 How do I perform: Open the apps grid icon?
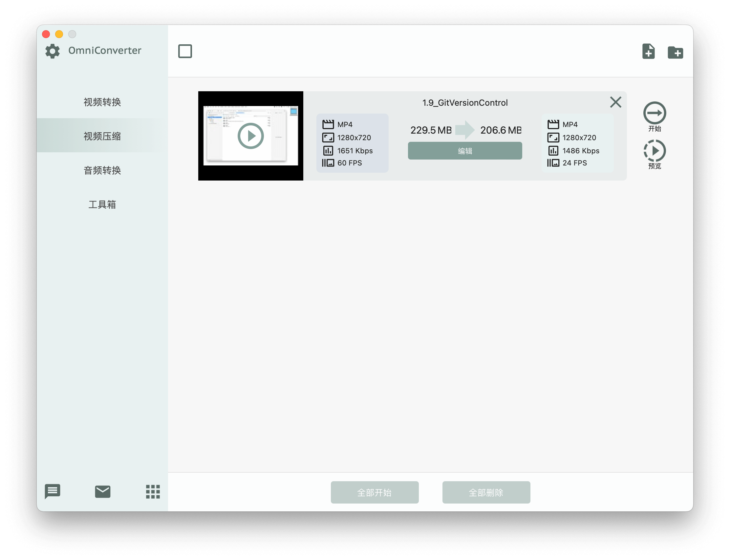click(x=153, y=492)
